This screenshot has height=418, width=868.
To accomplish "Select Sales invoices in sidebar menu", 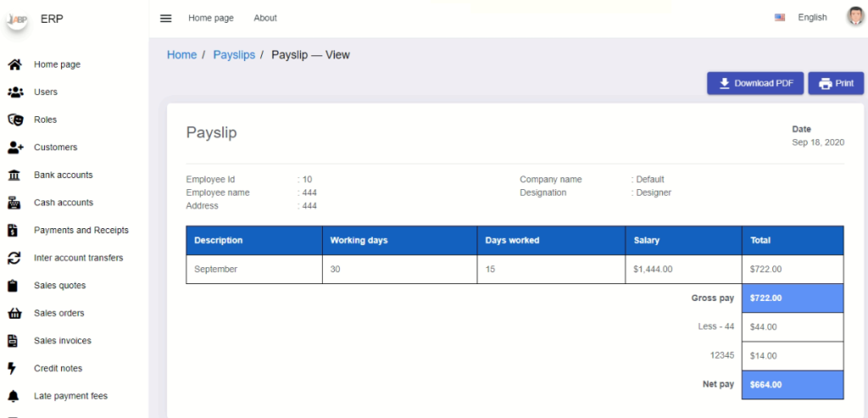I will pos(63,341).
